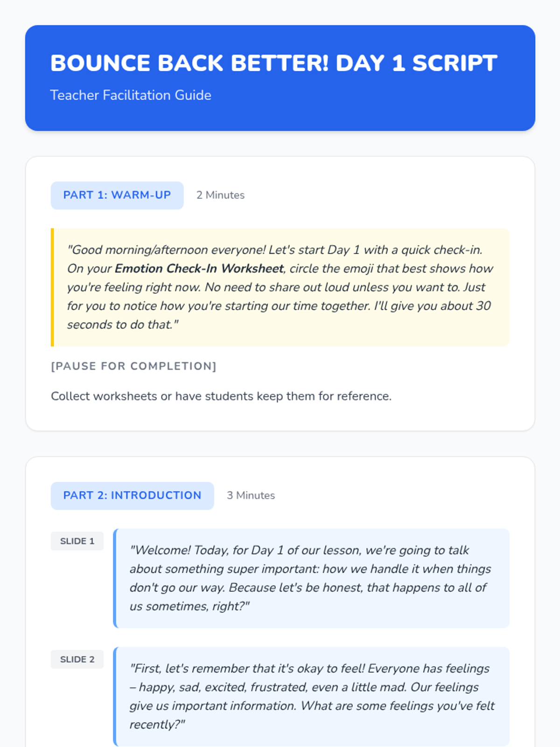Select the Part 1: Warm-Up badge

(x=117, y=195)
